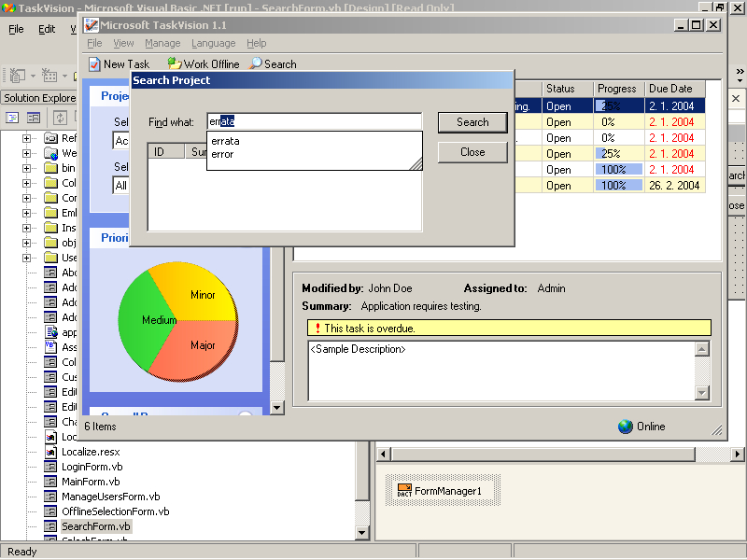Click the LoginForm.vb file icon
Screen dimensions: 747x560
[x=50, y=467]
